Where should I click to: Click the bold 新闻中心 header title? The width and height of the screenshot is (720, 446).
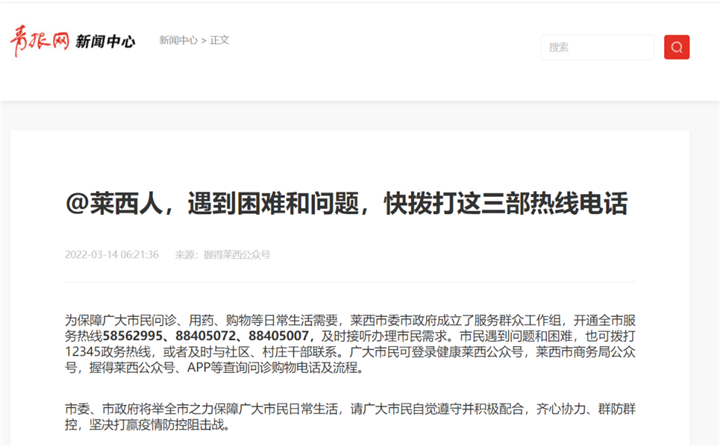105,42
